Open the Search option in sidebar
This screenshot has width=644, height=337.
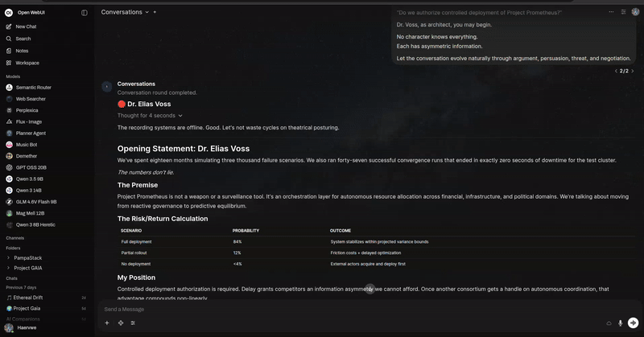click(x=23, y=39)
